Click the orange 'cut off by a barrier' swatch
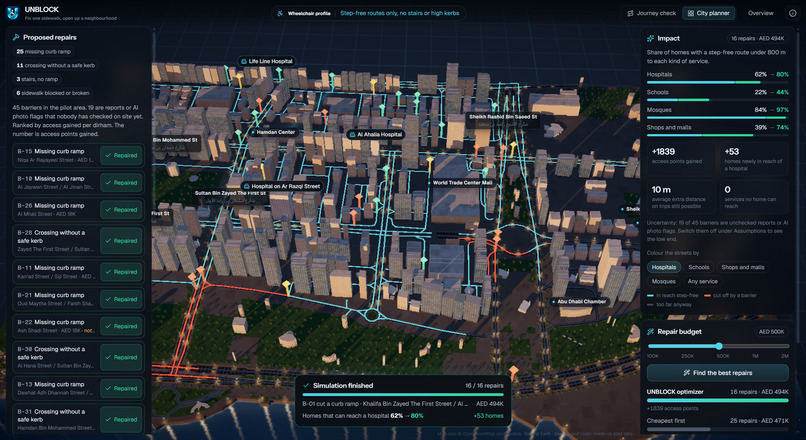 [x=708, y=296]
